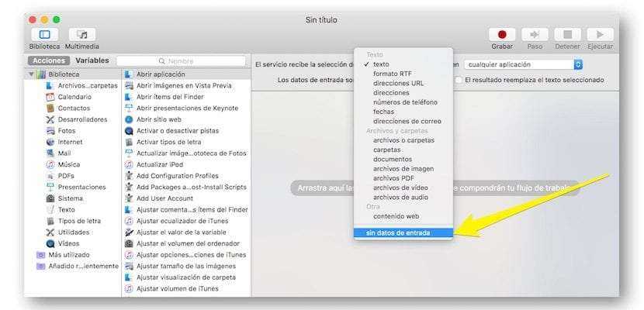Open the 'cualquier aplicación' dropdown
The width and height of the screenshot is (644, 310).
pos(513,64)
